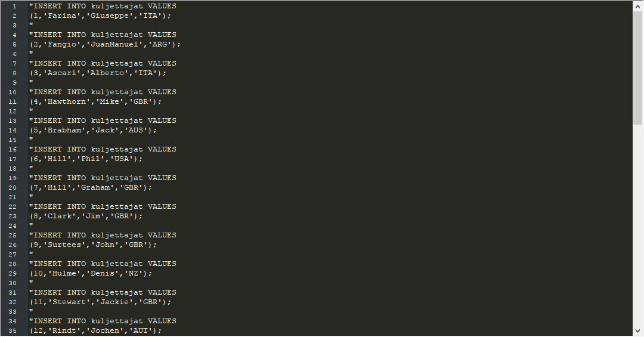
Task: Click the lone quote mark on line 3
Action: [x=31, y=25]
